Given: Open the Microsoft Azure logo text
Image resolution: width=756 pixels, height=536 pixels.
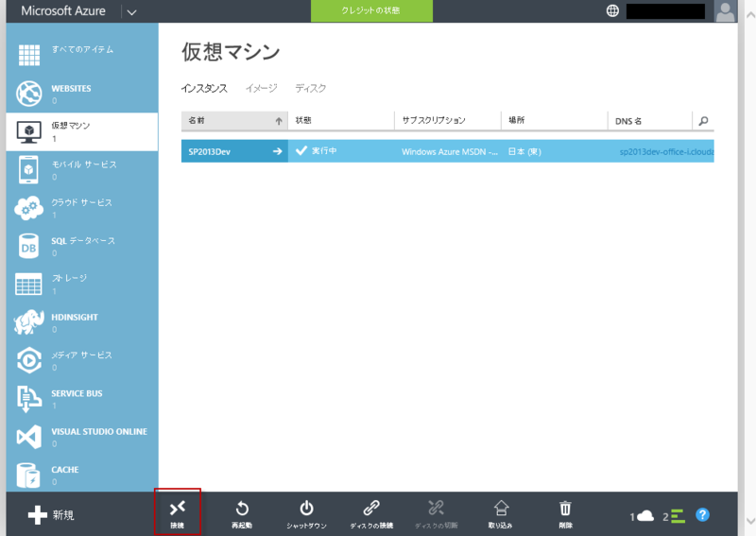Looking at the screenshot, I should (x=63, y=11).
